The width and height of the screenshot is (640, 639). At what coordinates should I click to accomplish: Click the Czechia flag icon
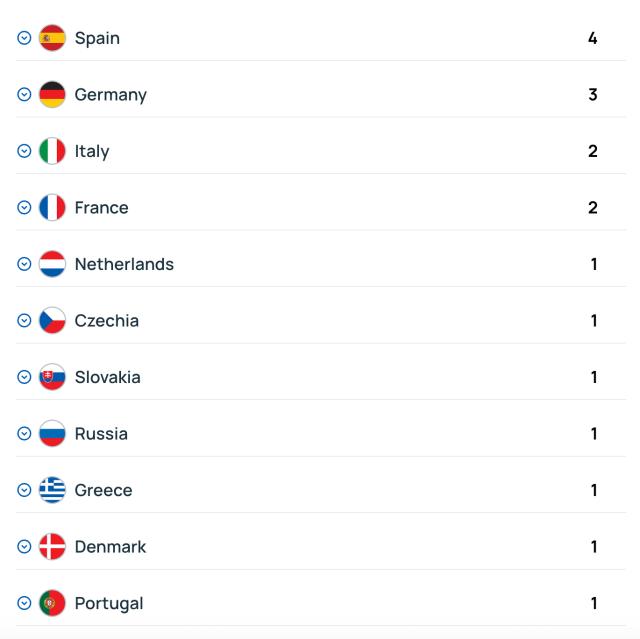(x=52, y=321)
